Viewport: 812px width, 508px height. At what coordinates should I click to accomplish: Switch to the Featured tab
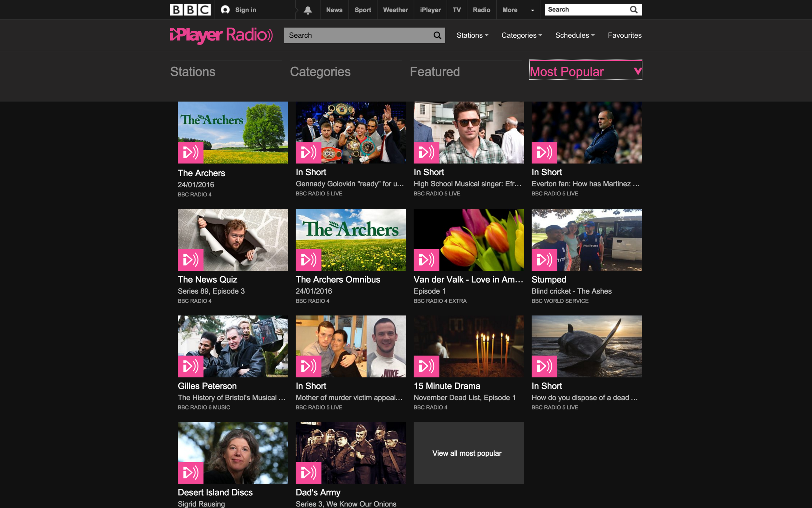[x=435, y=72]
